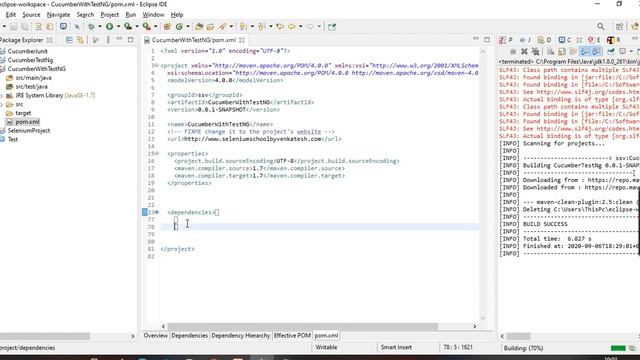Click the Open Task icon in toolbar
The width and height of the screenshot is (640, 360).
(210, 27)
